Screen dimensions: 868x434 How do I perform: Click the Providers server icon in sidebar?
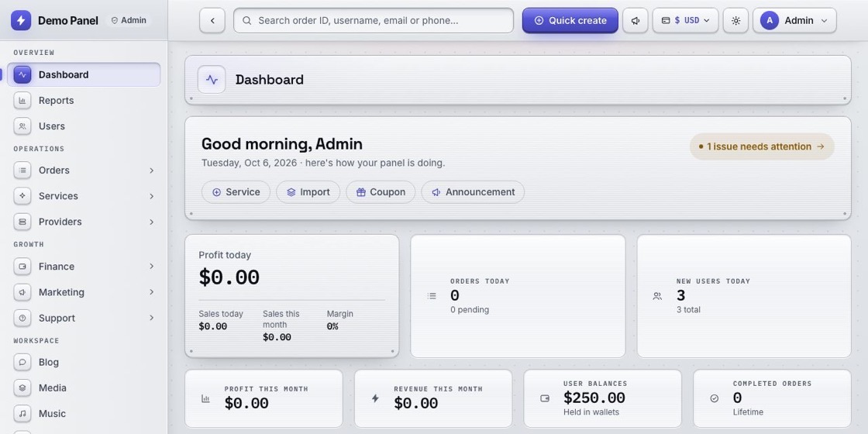click(x=22, y=222)
